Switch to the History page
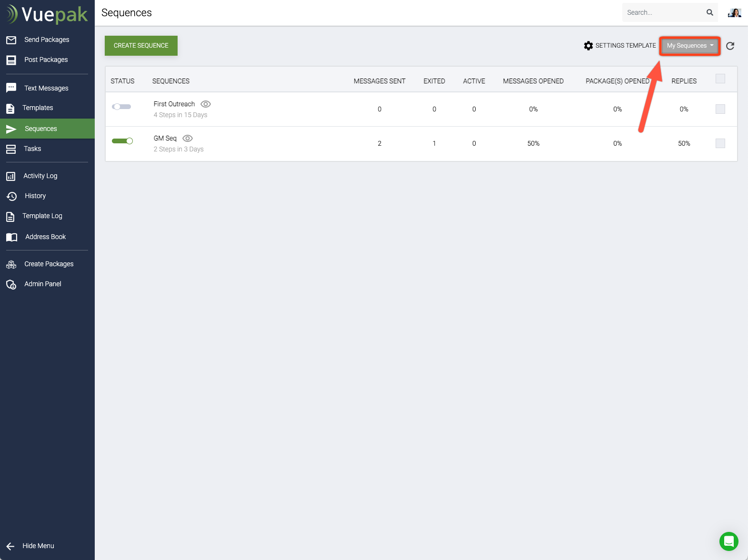Viewport: 748px width, 560px height. (35, 196)
